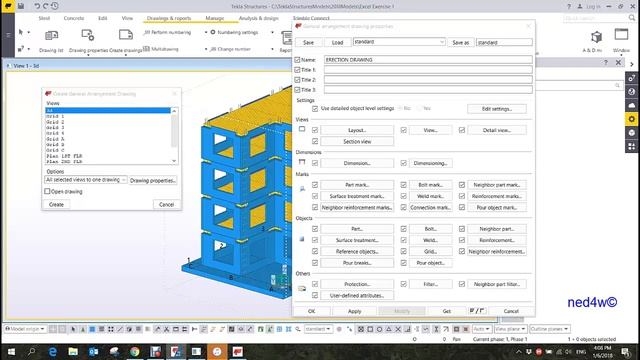
Task: Click the Save as name input field
Action: click(x=504, y=42)
